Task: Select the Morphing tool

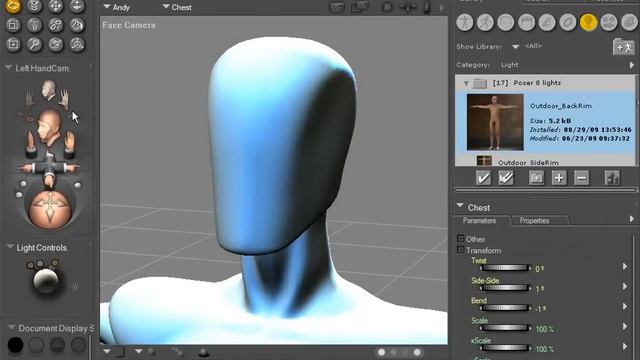Action: click(x=56, y=44)
